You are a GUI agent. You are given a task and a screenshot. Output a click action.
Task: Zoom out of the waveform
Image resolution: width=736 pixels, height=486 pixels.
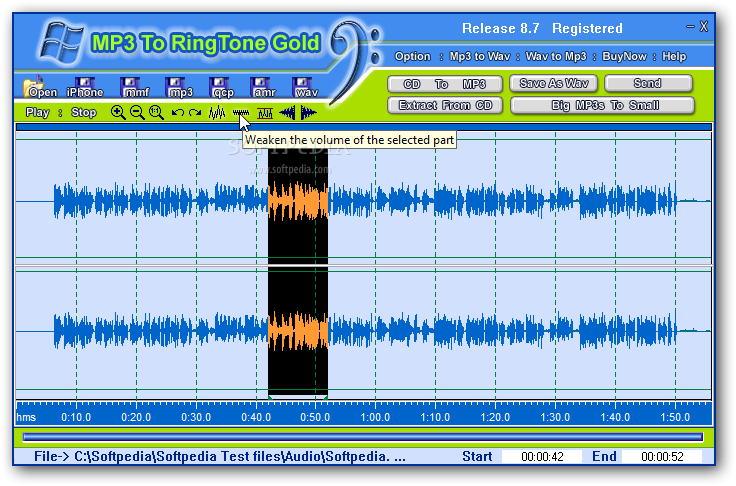point(137,113)
